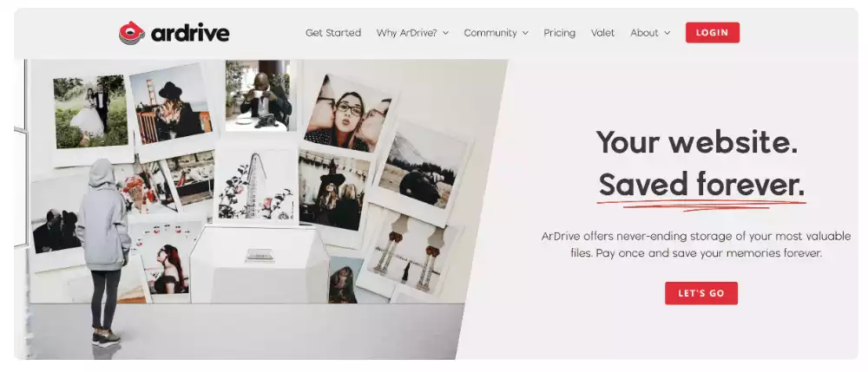The height and width of the screenshot is (372, 868).
Task: Click the red LOGIN button
Action: click(x=713, y=33)
